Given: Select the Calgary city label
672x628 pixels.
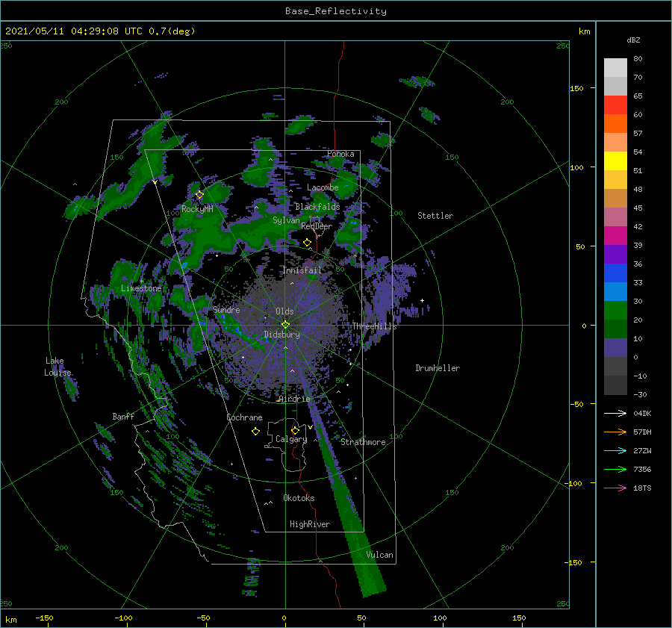Looking at the screenshot, I should (x=291, y=439).
